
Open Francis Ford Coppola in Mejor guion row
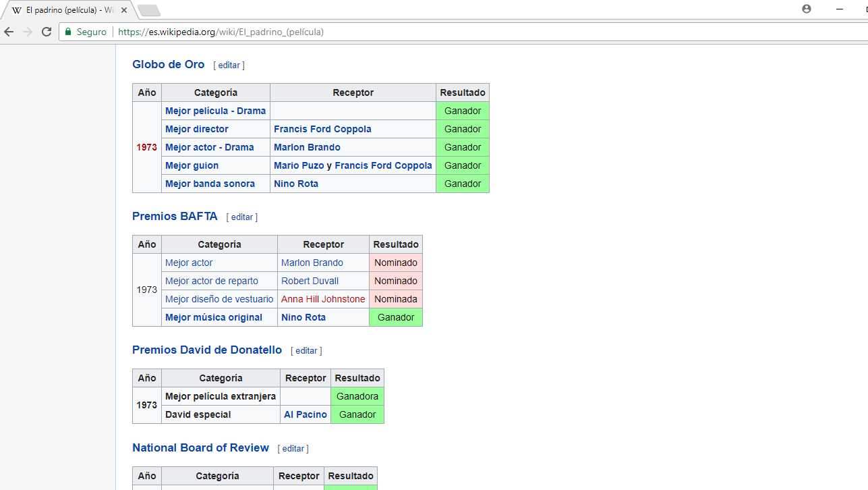383,165
